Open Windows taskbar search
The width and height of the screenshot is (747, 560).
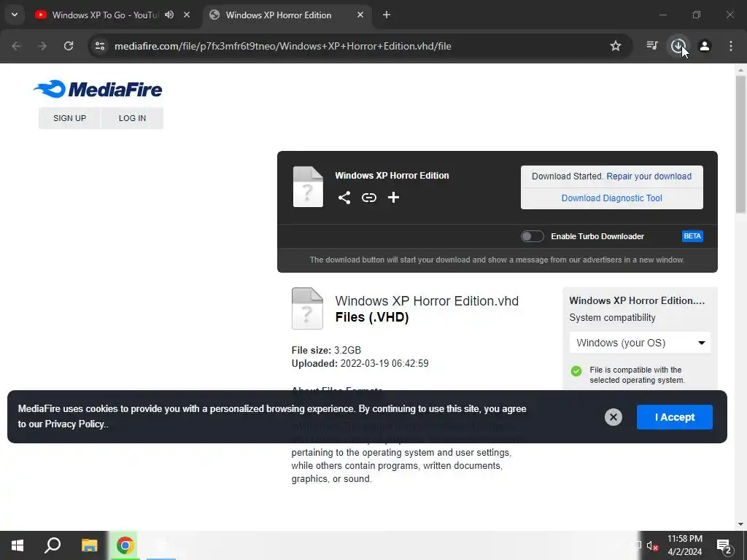(53, 545)
